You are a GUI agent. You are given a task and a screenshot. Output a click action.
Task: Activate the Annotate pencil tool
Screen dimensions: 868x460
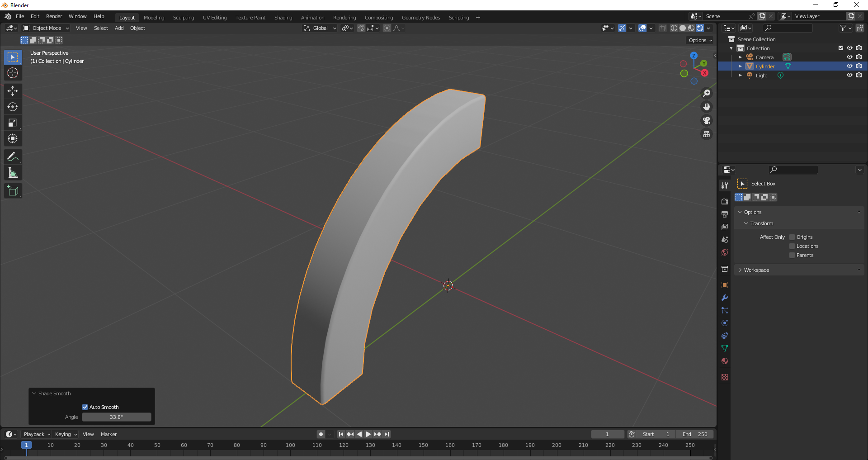coord(13,157)
